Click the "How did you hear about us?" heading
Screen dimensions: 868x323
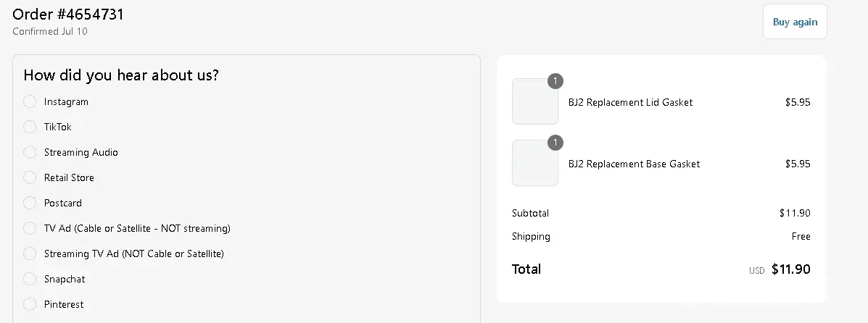(x=121, y=75)
